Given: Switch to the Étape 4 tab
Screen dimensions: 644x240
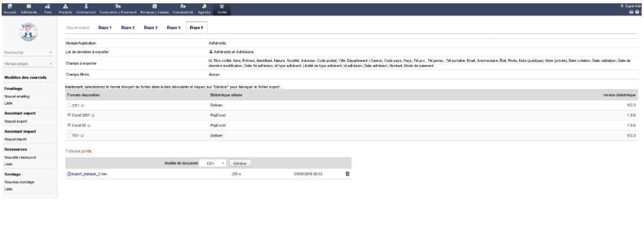Looking at the screenshot, I should 173,27.
